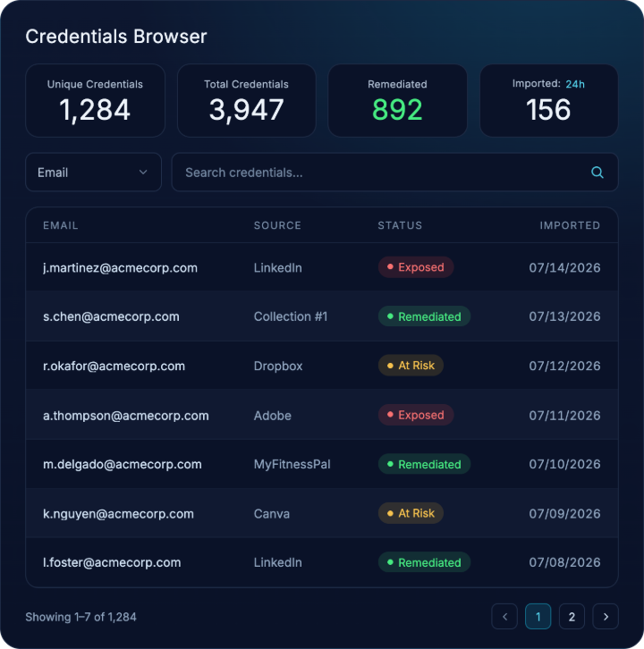Click LinkedIn source in j.martinez row
Screen dimensions: 644x649
tap(277, 268)
